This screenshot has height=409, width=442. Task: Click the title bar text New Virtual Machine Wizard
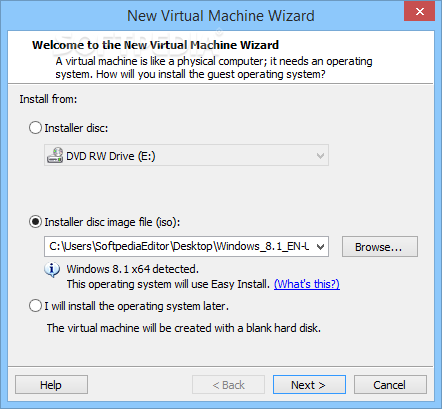(221, 16)
